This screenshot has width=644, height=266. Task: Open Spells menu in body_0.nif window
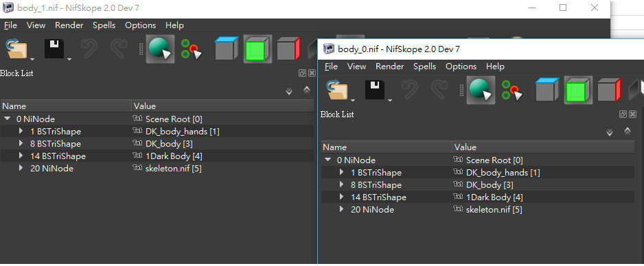click(x=425, y=66)
